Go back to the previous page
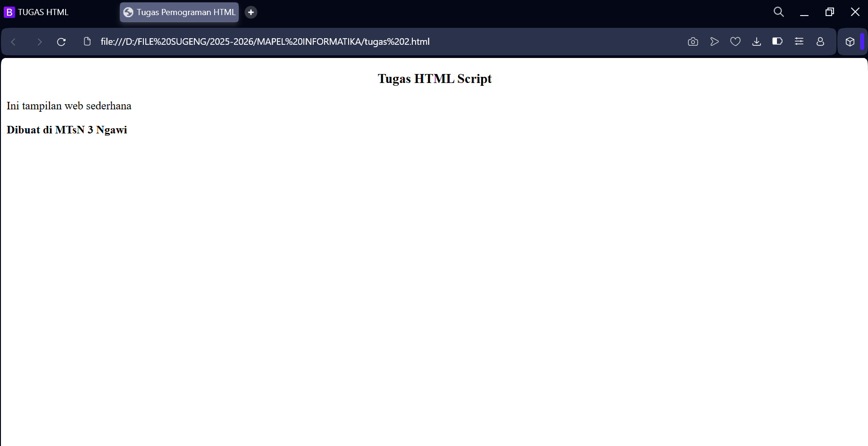The height and width of the screenshot is (446, 868). (14, 42)
